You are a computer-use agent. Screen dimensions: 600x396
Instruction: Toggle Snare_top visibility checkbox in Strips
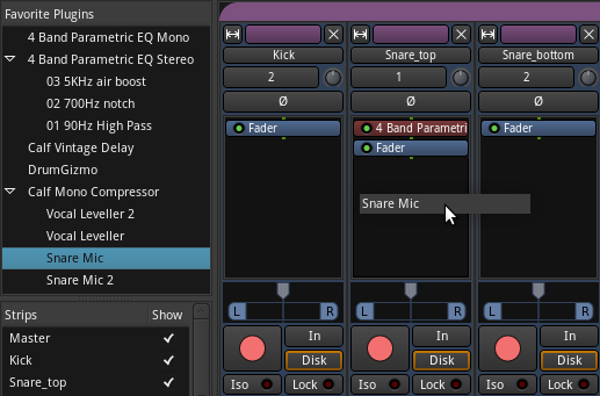[168, 383]
